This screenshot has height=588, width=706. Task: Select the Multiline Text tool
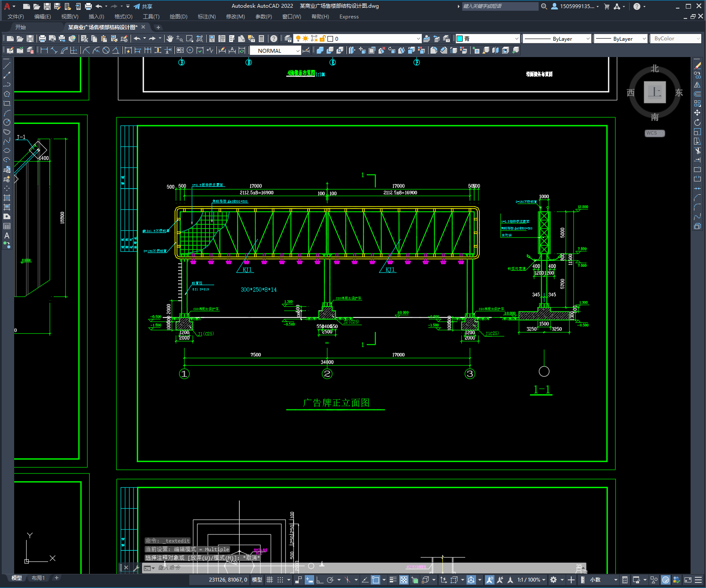(x=7, y=235)
